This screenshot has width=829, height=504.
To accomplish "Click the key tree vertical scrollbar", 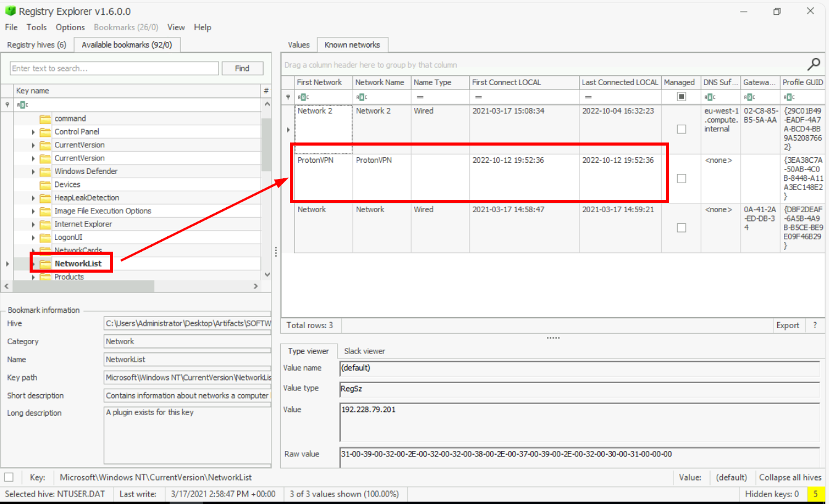I will coord(267,144).
